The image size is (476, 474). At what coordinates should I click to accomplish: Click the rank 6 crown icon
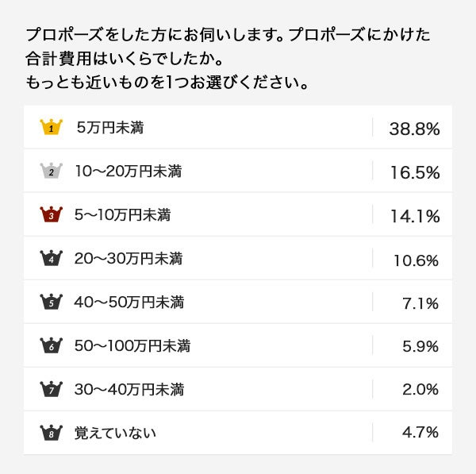click(51, 345)
